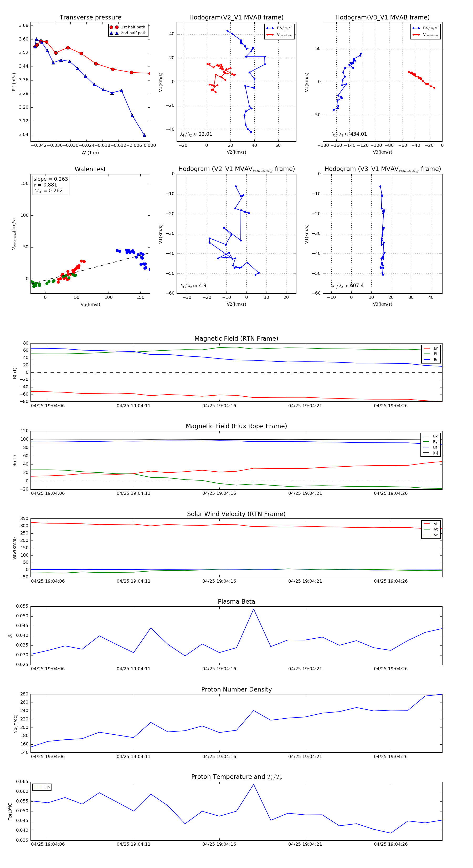Click the "3.68" tick on Transverse pressure axis
Screen dimensions: 473x868
click(x=24, y=25)
